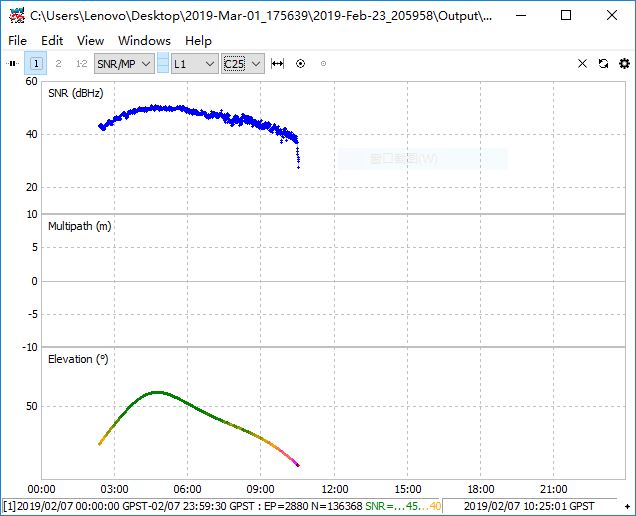
Task: Open the File menu
Action: coord(17,41)
